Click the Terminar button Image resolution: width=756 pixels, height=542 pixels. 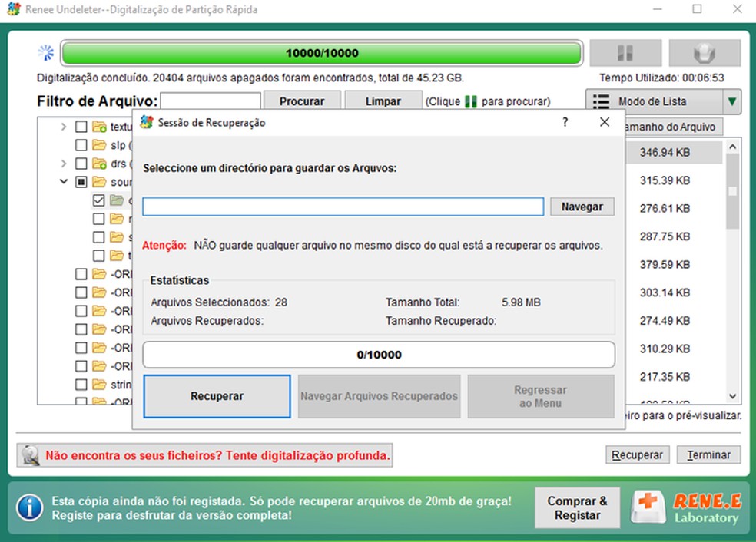pyautogui.click(x=708, y=454)
